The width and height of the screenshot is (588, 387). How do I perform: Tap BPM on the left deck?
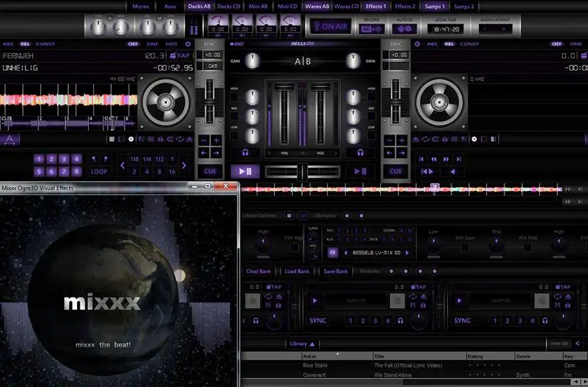click(180, 56)
